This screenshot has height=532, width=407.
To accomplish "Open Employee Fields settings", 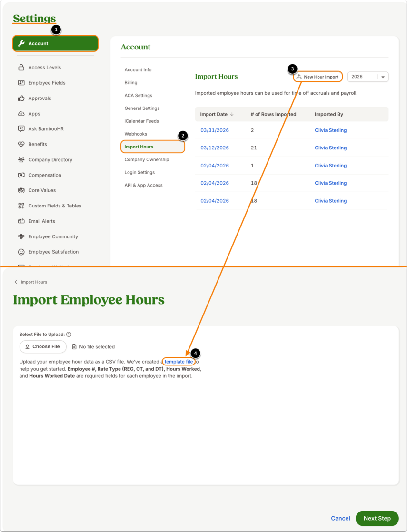I will pyautogui.click(x=47, y=83).
